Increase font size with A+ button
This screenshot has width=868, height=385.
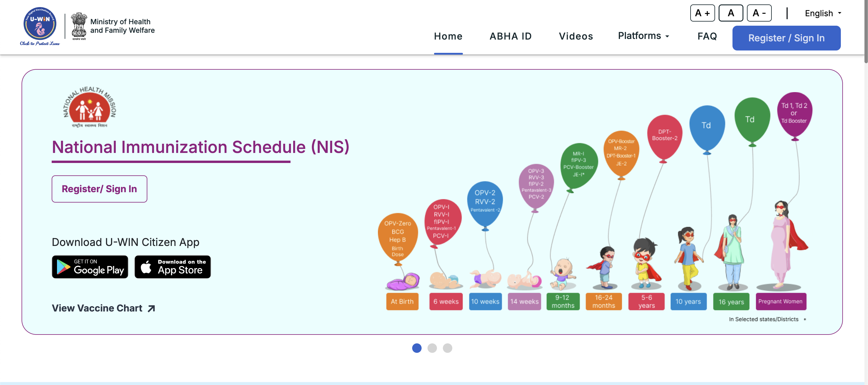click(702, 13)
